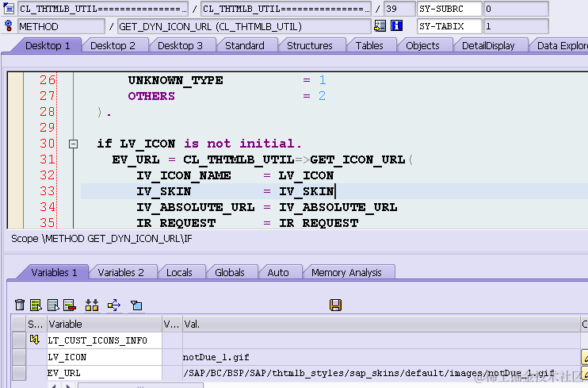The height and width of the screenshot is (388, 588).
Task: Click the pencil edit icon in LV_ICON row
Action: 585,357
